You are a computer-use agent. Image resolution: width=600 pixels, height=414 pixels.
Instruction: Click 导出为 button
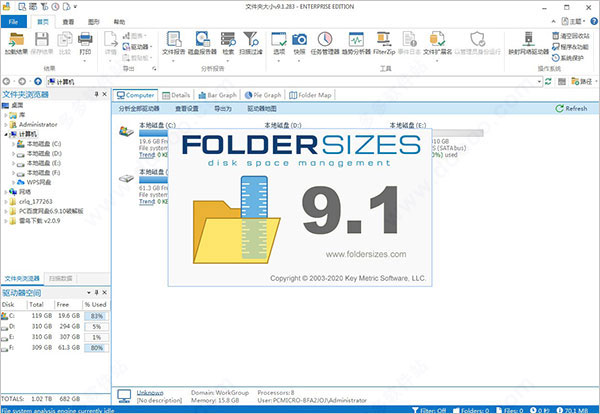[x=223, y=109]
